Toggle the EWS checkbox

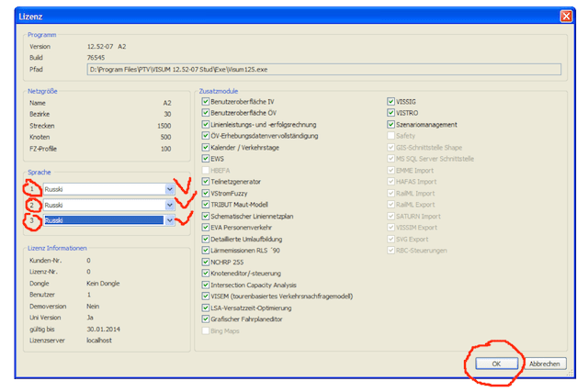coord(205,159)
